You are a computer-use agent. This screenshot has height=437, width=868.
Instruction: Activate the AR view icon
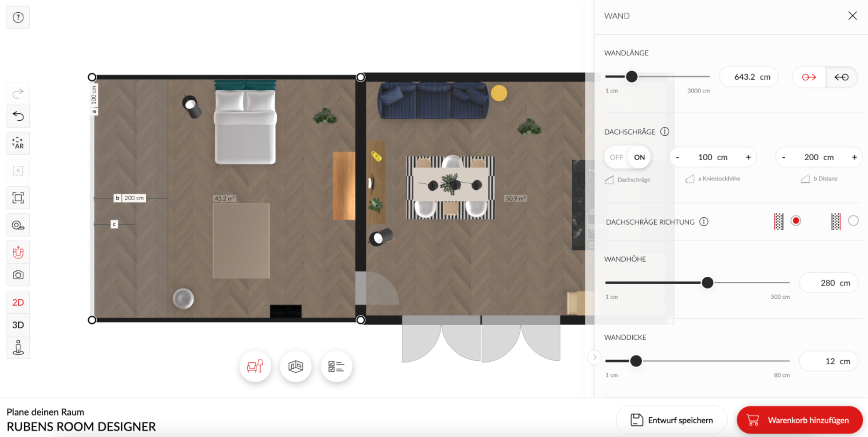pyautogui.click(x=18, y=143)
